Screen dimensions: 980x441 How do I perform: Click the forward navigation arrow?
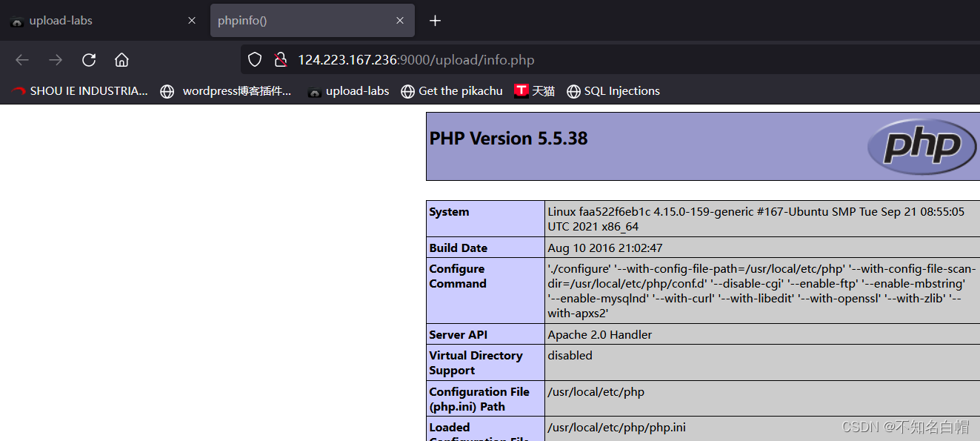(55, 59)
